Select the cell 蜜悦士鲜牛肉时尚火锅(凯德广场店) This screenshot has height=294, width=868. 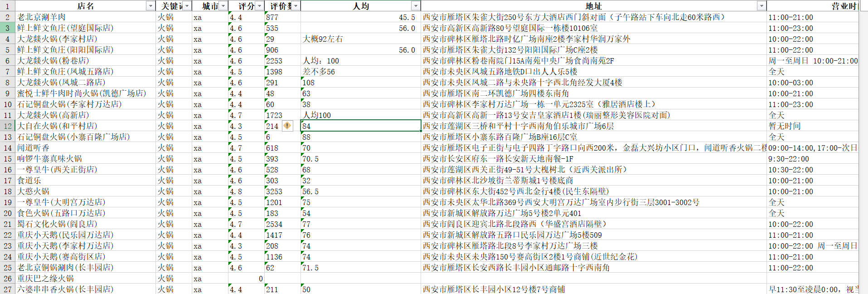pyautogui.click(x=86, y=93)
